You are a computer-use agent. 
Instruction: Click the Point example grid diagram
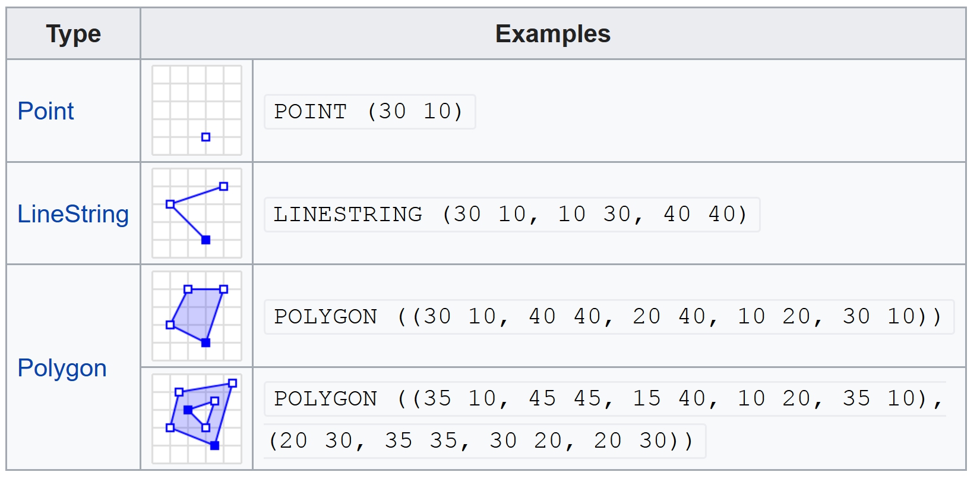tap(197, 111)
